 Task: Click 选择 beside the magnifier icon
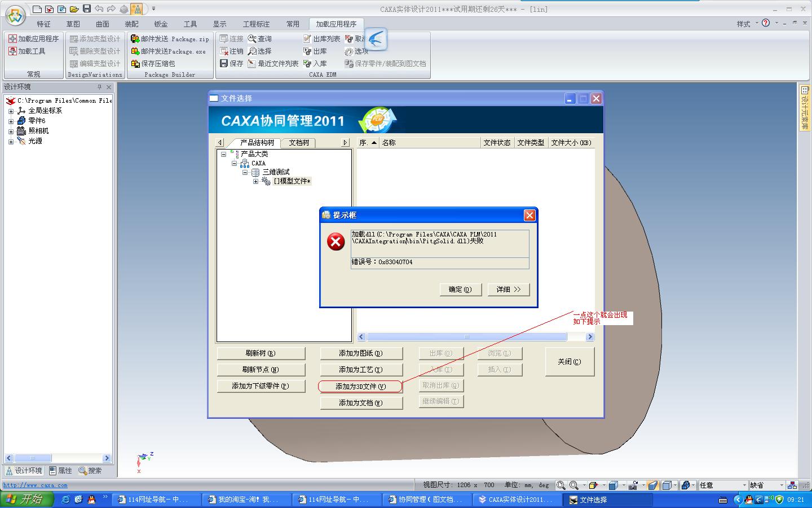coord(260,51)
